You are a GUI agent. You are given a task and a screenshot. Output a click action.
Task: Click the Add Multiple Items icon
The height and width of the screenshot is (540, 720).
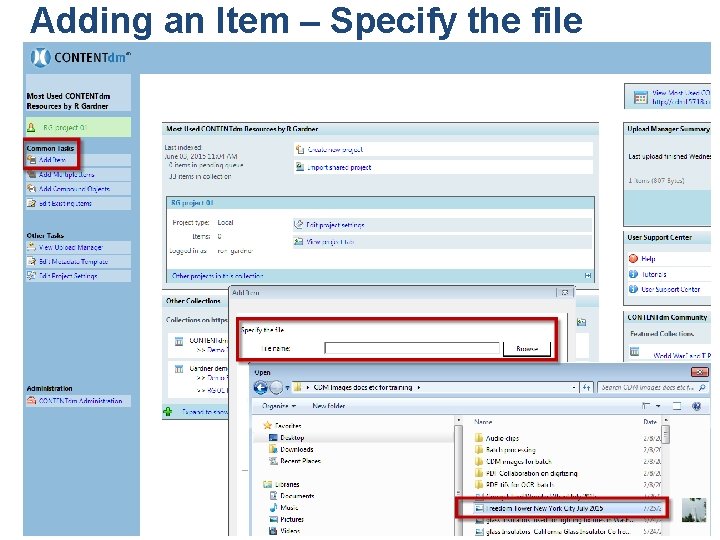[x=31, y=174]
